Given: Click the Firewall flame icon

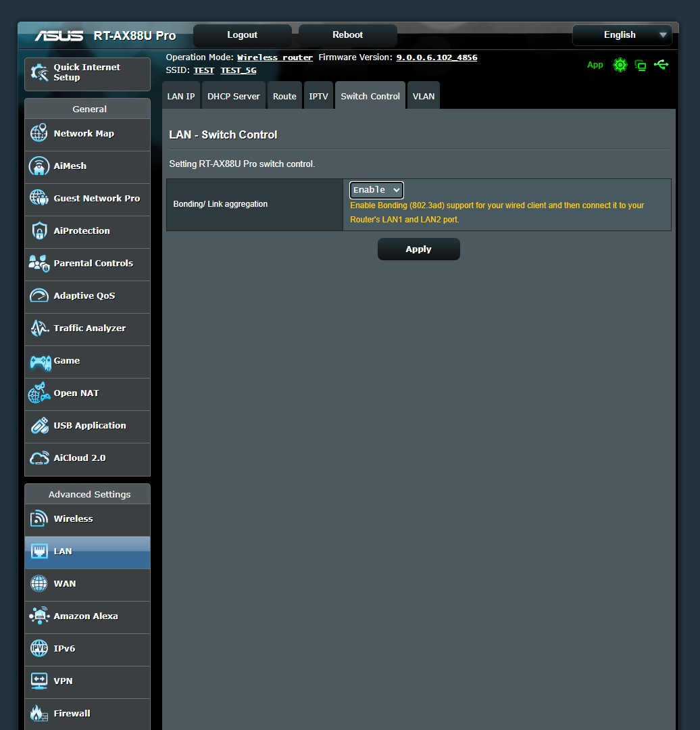Looking at the screenshot, I should coord(39,713).
